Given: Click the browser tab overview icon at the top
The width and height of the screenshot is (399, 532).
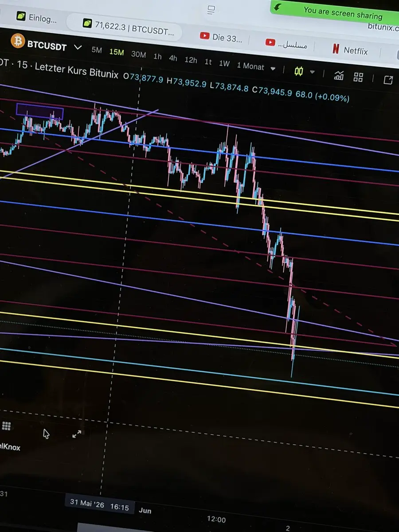Looking at the screenshot, I should (211, 9).
